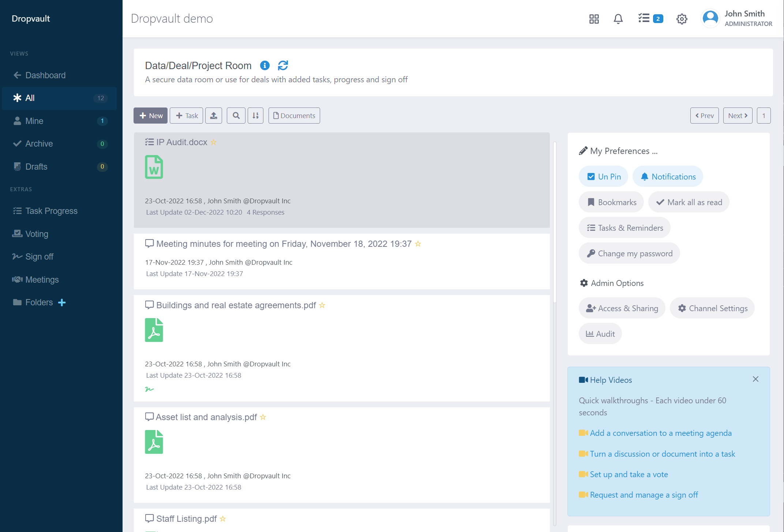
Task: Open the apps grid icon in header
Action: tap(594, 19)
